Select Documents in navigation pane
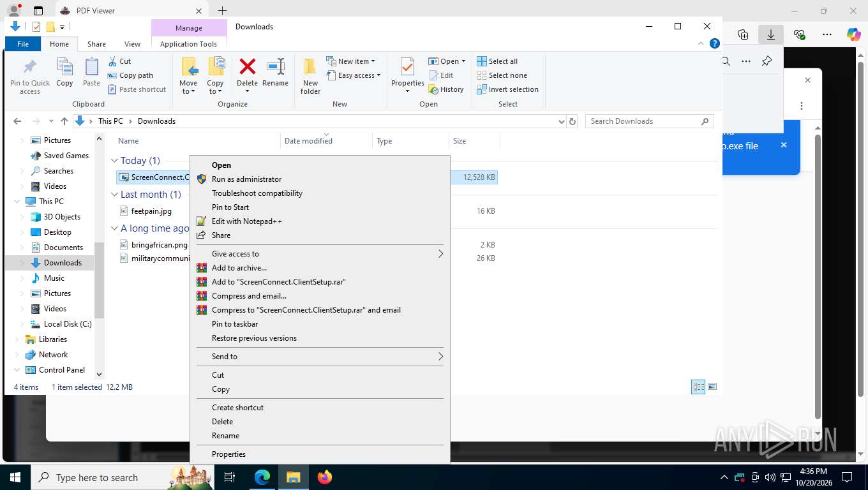This screenshot has width=868, height=490. [x=63, y=248]
